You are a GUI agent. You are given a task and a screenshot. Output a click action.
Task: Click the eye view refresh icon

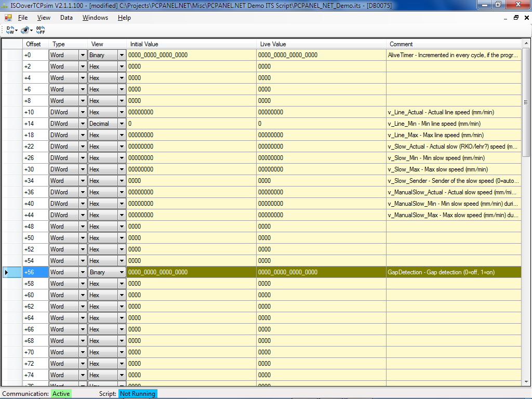[x=24, y=30]
